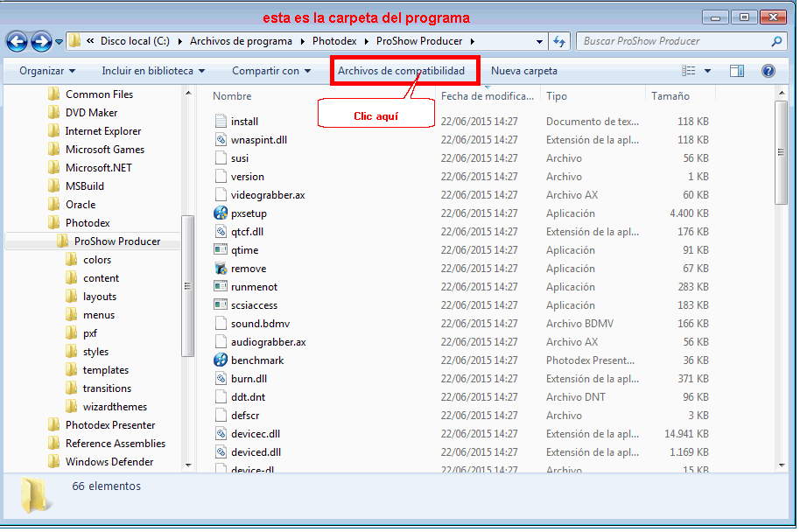Select the runmenot application icon

pos(221,286)
